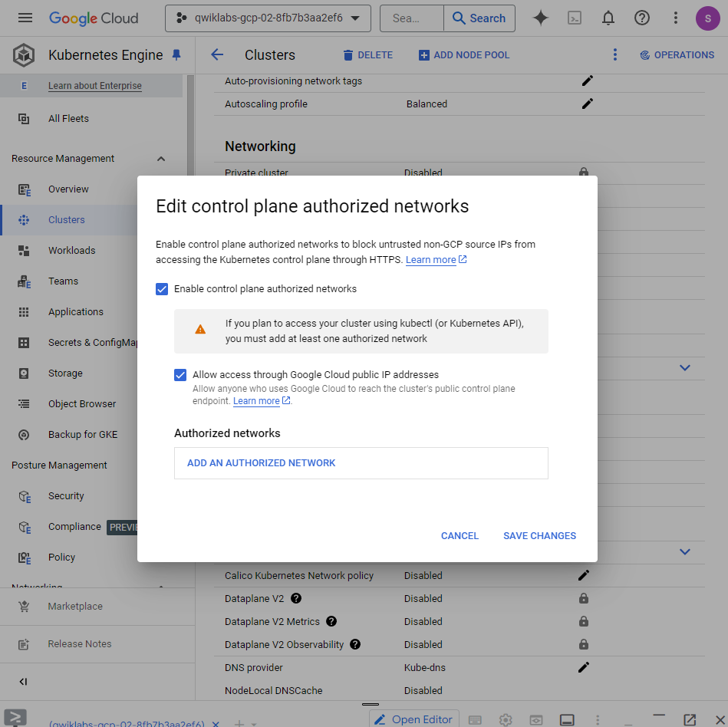Open the OPERATIONS panel

click(677, 55)
